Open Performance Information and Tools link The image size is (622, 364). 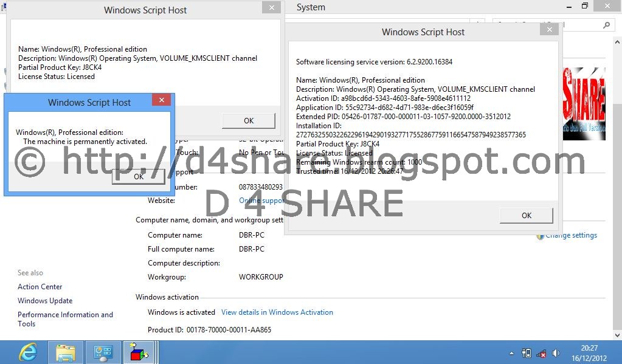pos(65,319)
